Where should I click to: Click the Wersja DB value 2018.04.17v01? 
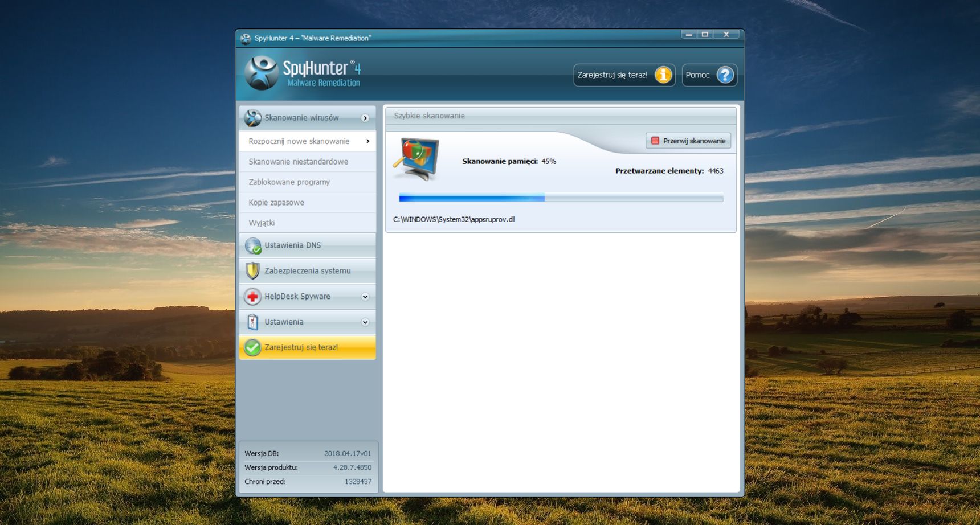point(348,454)
